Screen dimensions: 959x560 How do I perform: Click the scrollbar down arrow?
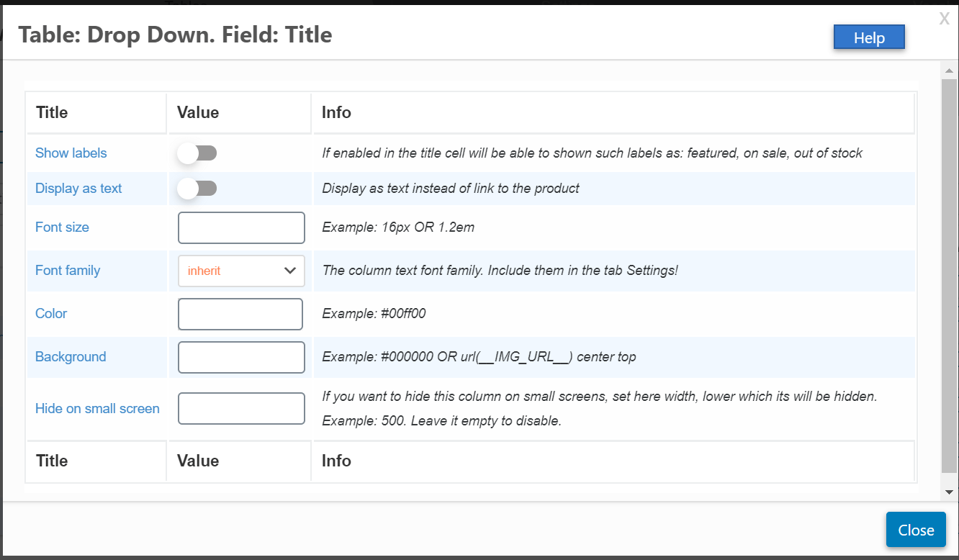pyautogui.click(x=949, y=492)
